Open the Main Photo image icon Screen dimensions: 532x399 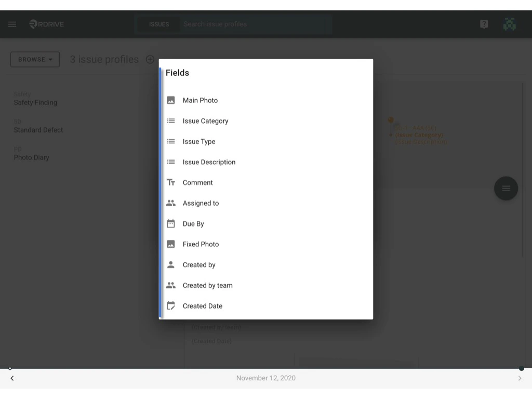click(x=170, y=100)
